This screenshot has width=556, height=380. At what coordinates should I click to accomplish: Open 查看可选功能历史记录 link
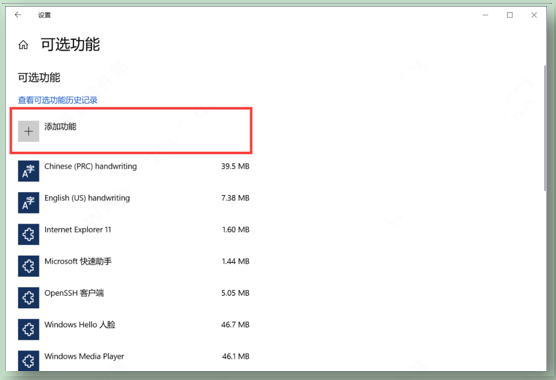click(58, 100)
